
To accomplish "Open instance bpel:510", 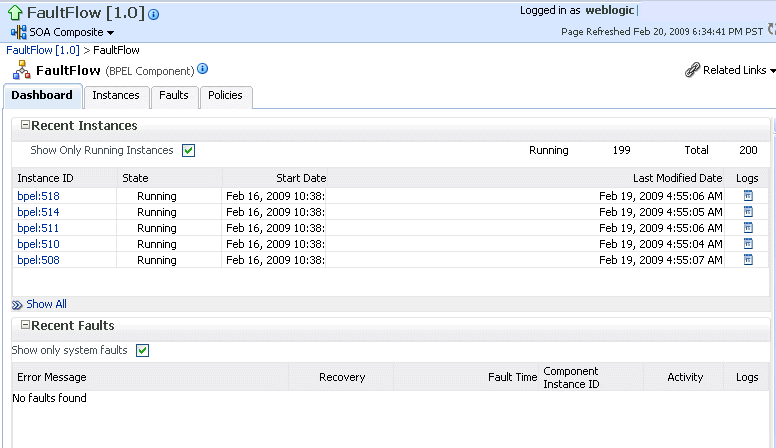I will pos(38,244).
